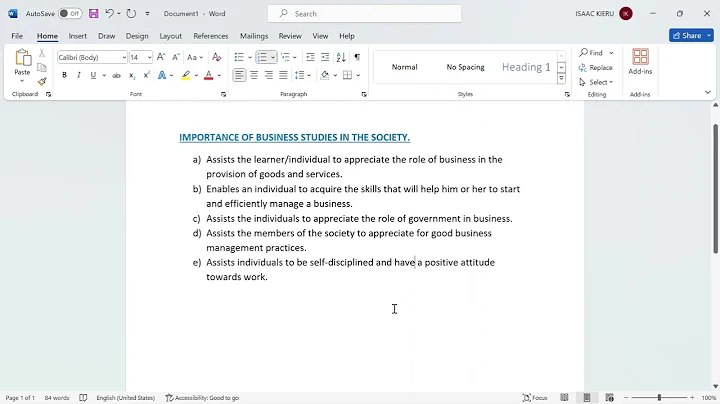
Task: Toggle AutoSave switch on
Action: point(70,13)
